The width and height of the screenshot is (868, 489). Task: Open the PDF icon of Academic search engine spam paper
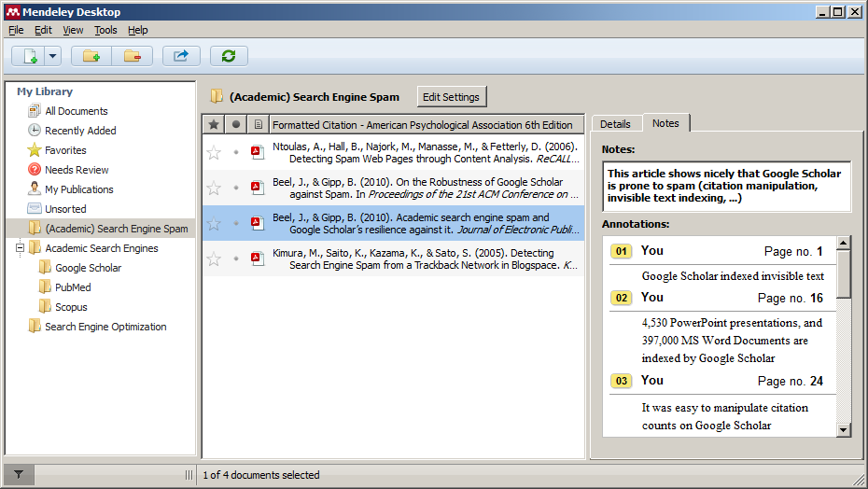(258, 223)
